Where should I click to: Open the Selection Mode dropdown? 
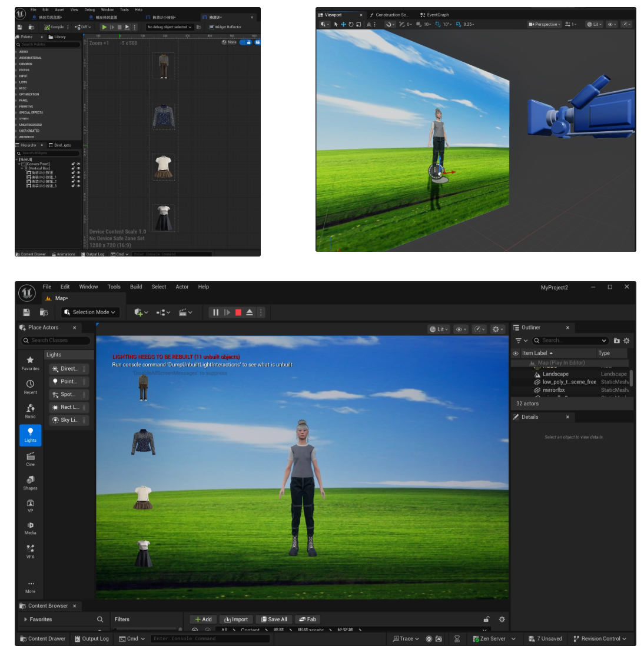click(90, 312)
